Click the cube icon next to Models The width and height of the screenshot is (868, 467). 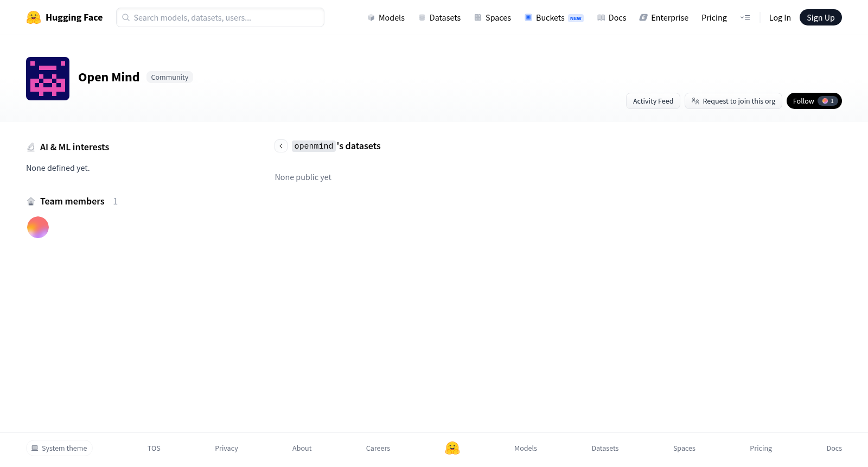[371, 17]
